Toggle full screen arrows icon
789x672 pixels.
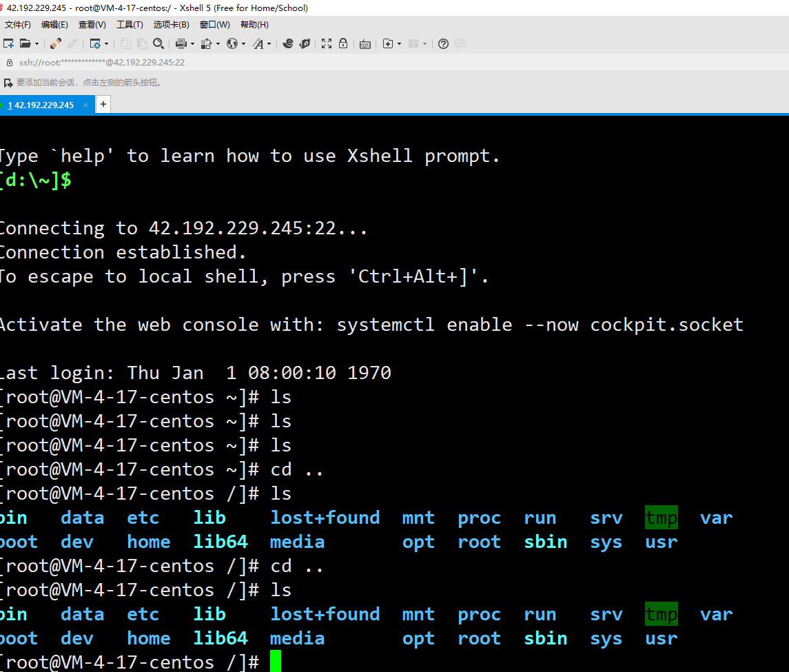(327, 44)
